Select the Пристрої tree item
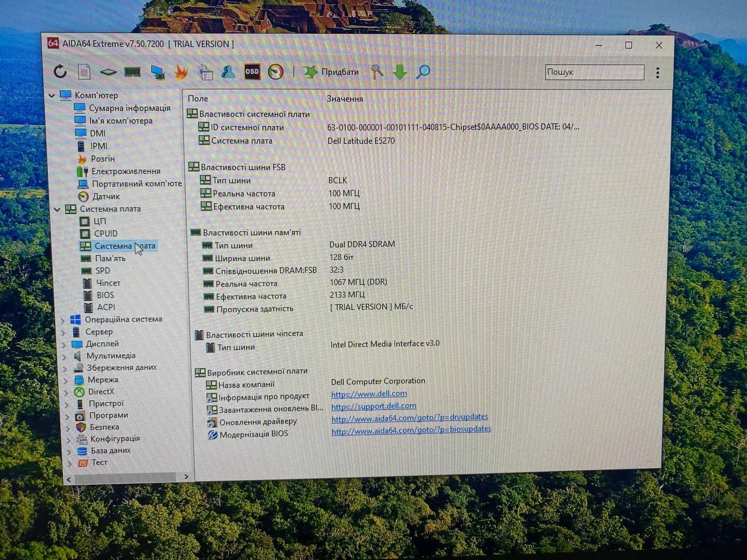Image resolution: width=747 pixels, height=560 pixels. coord(106,404)
